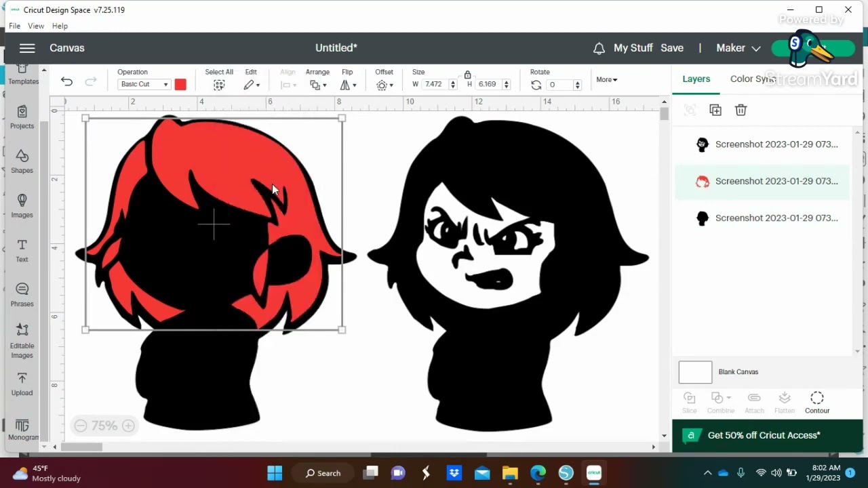This screenshot has height=488, width=868.
Task: Open the Projects panel
Action: tap(22, 117)
